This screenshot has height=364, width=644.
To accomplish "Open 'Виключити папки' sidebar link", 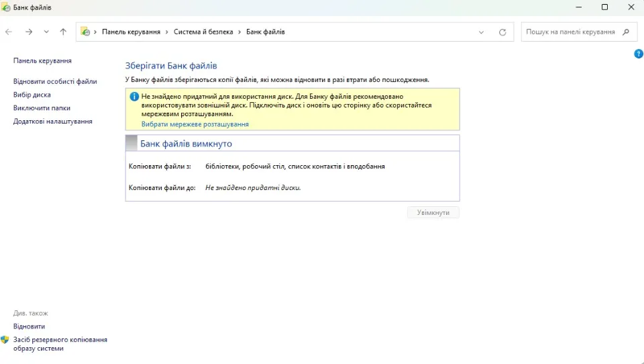I will (42, 108).
